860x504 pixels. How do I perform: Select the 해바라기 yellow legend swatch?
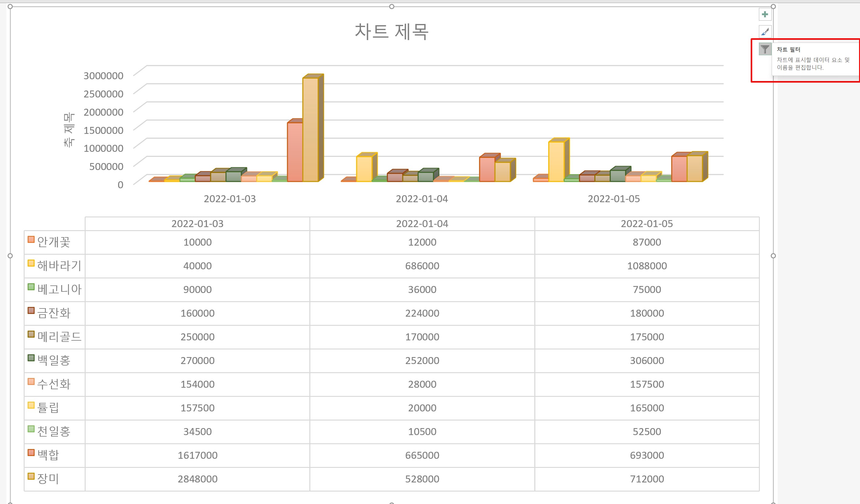point(31,263)
